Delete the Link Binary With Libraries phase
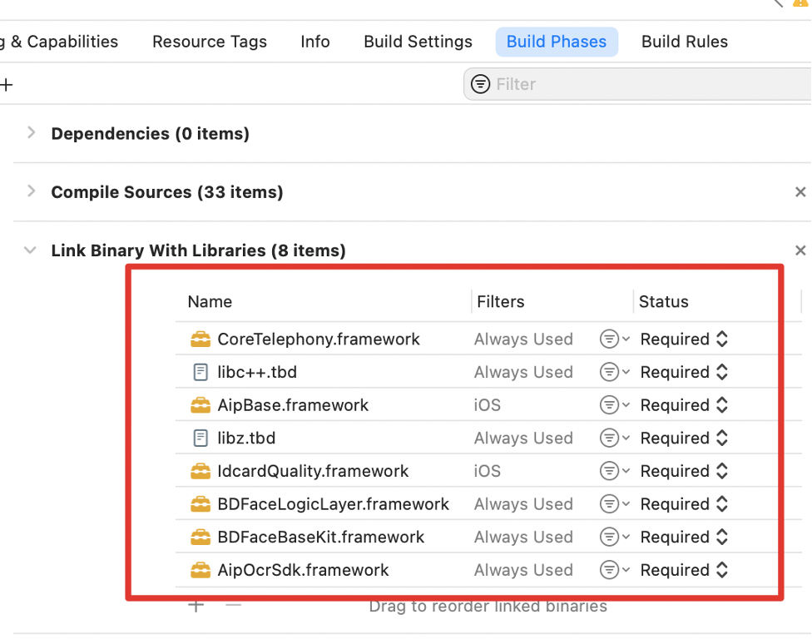812x644 pixels. click(800, 250)
